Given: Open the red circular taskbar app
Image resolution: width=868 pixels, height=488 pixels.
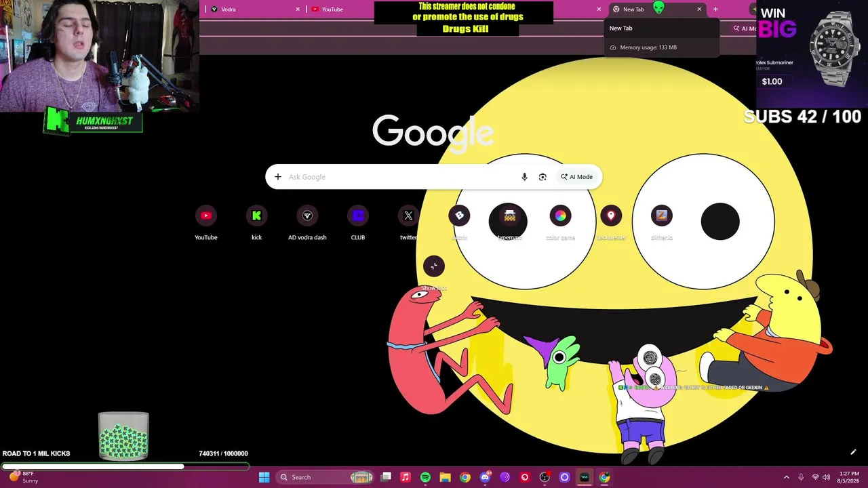Looking at the screenshot, I should pos(524,477).
